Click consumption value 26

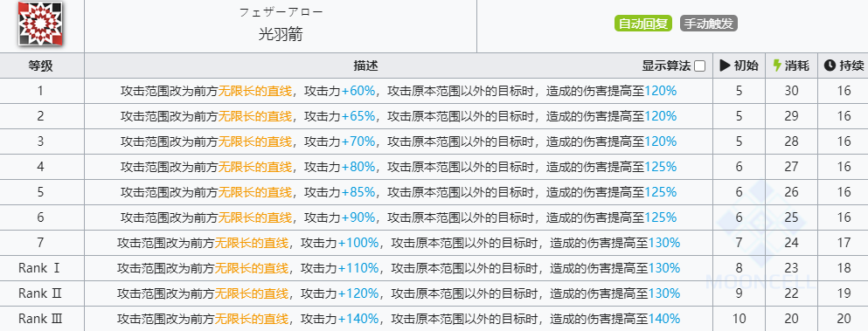pos(791,192)
